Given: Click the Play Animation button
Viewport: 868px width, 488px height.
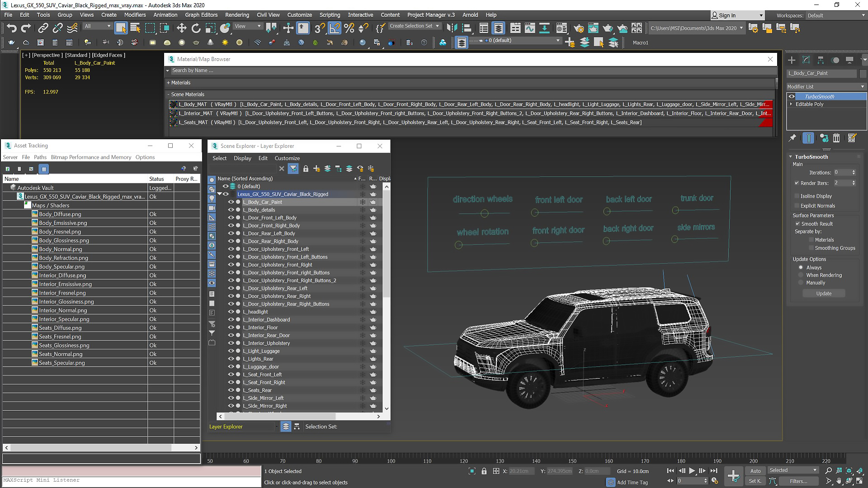Looking at the screenshot, I should click(x=692, y=470).
